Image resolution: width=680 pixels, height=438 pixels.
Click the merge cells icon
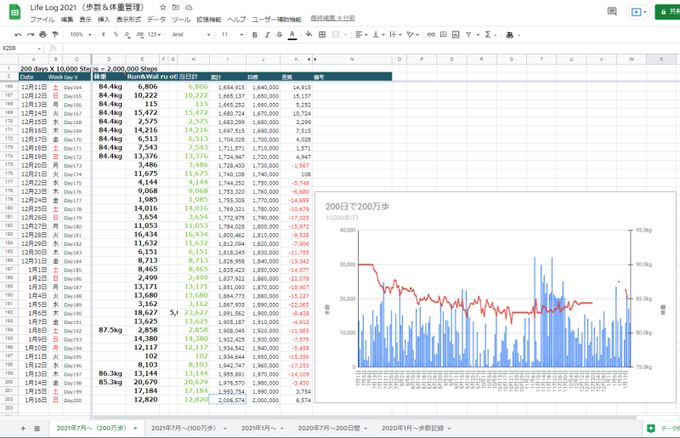pos(336,34)
